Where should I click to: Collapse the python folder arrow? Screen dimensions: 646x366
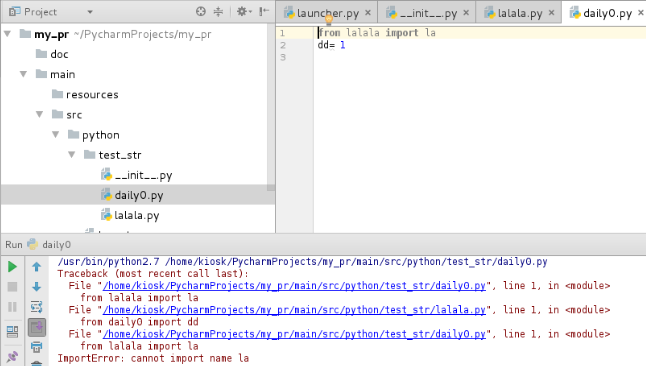pos(56,135)
